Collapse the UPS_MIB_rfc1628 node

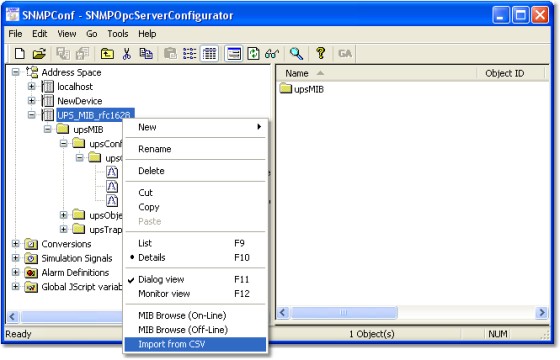[31, 115]
